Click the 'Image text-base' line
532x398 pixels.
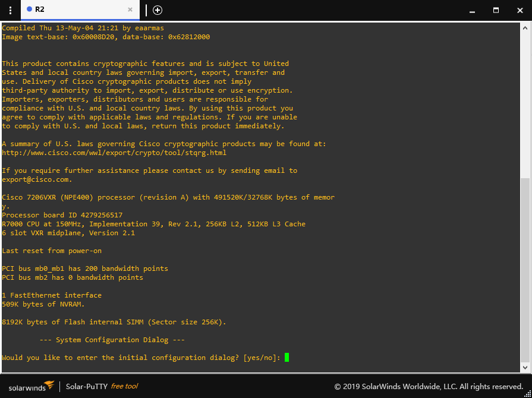(106, 37)
